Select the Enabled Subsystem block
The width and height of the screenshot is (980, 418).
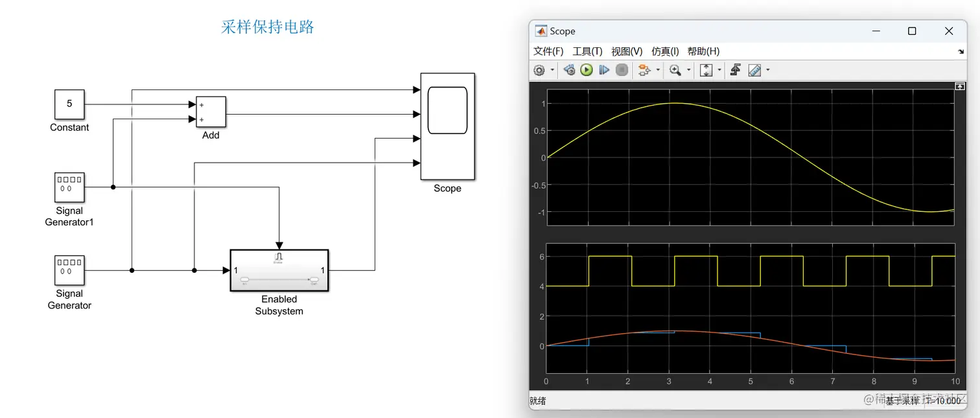click(279, 270)
